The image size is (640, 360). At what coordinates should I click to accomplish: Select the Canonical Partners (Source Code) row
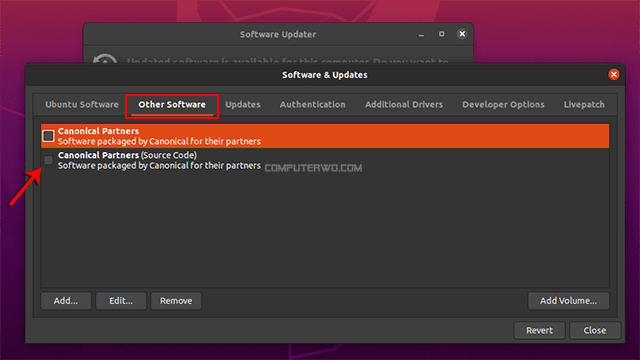click(325, 160)
